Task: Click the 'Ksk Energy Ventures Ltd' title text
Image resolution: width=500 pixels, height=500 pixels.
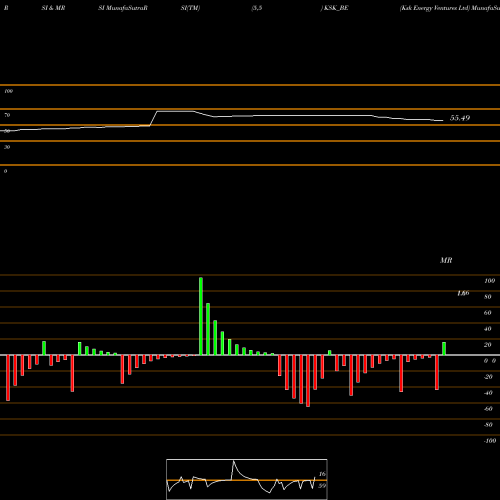Action: tap(435, 8)
